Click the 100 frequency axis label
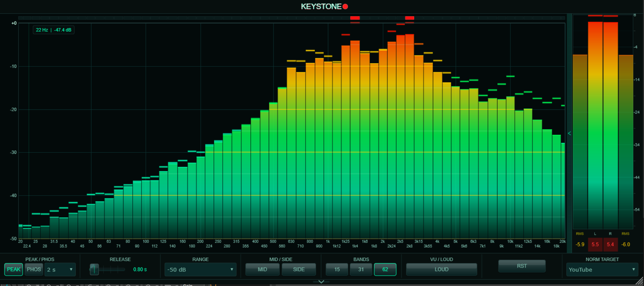The image size is (644, 286). [x=146, y=242]
